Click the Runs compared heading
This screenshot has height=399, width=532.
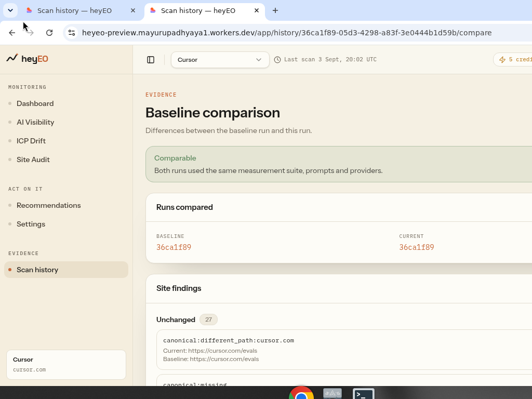pyautogui.click(x=184, y=207)
